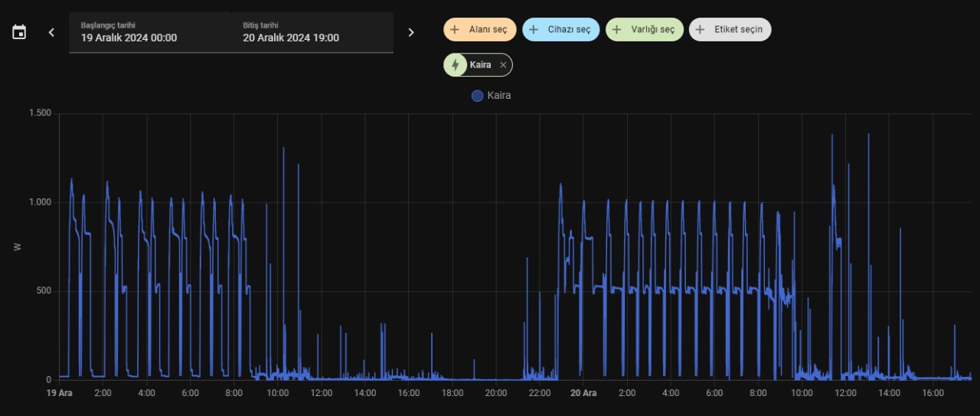Image resolution: width=980 pixels, height=416 pixels.
Task: Open the Cihazı seç device picker
Action: (x=561, y=30)
